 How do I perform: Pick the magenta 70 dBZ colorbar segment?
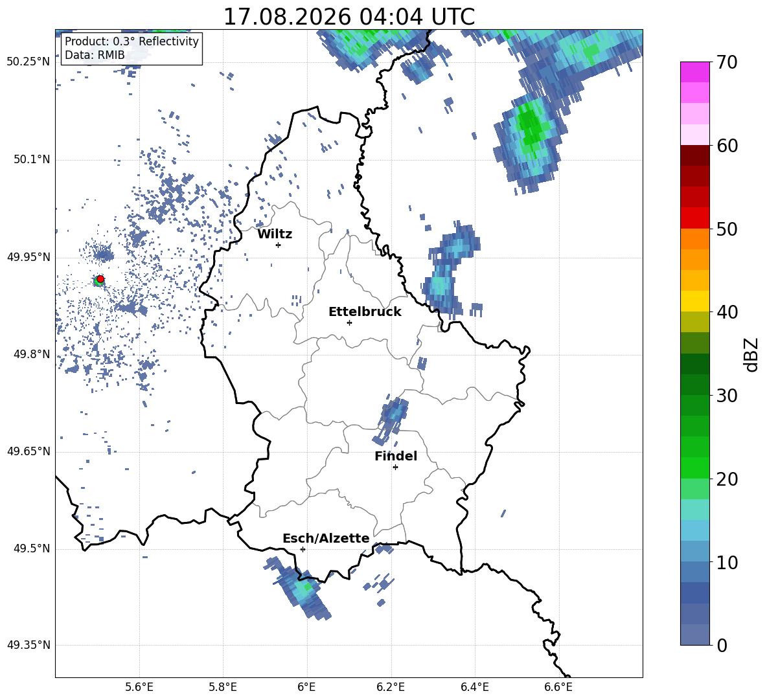pyautogui.click(x=694, y=72)
